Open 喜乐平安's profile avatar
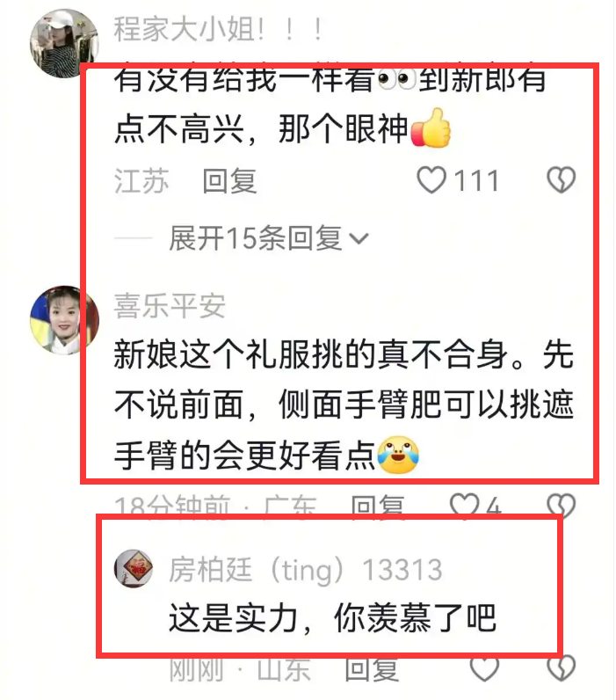This screenshot has width=616, height=700. pos(64,320)
